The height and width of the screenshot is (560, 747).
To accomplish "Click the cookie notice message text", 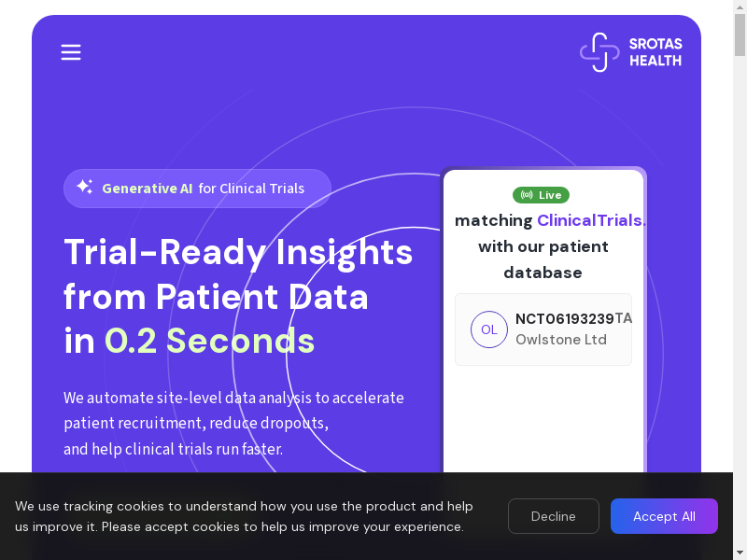I will [244, 516].
